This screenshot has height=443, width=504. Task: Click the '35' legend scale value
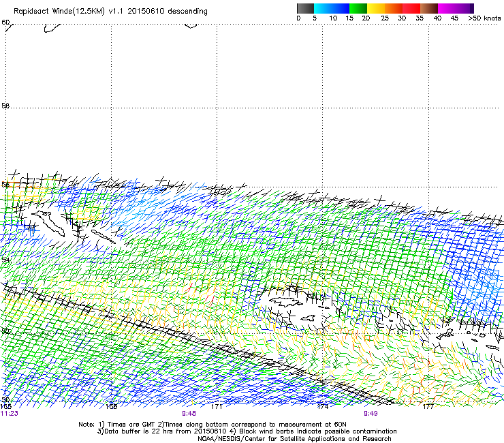click(x=420, y=18)
